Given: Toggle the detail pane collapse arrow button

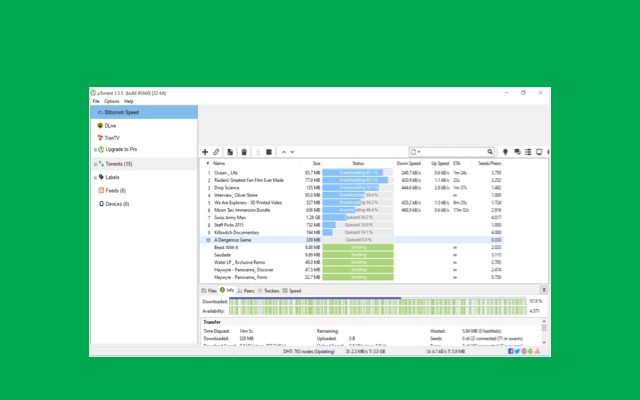Looking at the screenshot, I should click(544, 290).
